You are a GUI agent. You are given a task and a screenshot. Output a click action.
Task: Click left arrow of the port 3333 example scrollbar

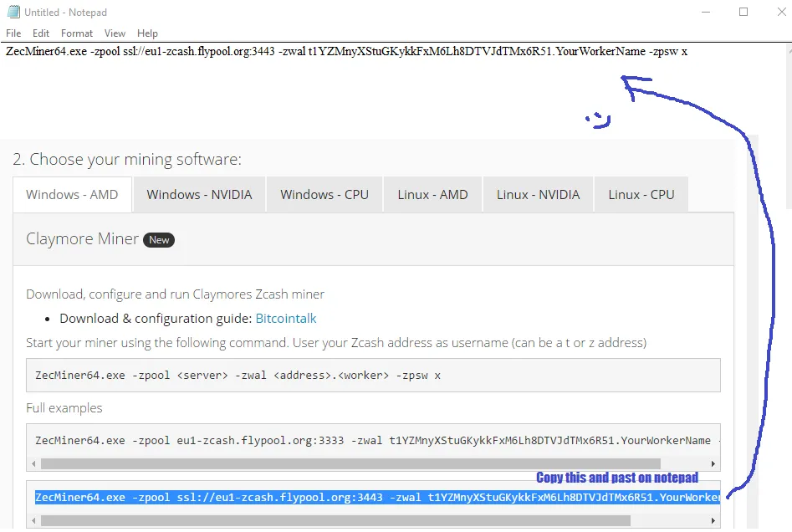[x=33, y=463]
